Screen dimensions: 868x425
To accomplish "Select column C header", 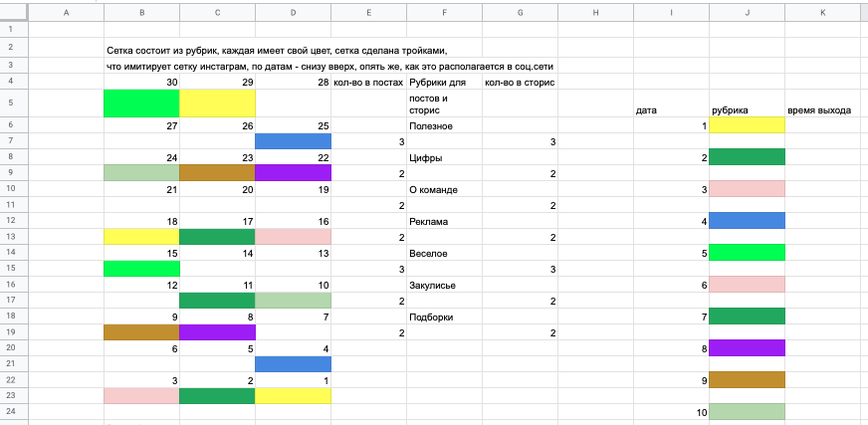I will tap(218, 13).
